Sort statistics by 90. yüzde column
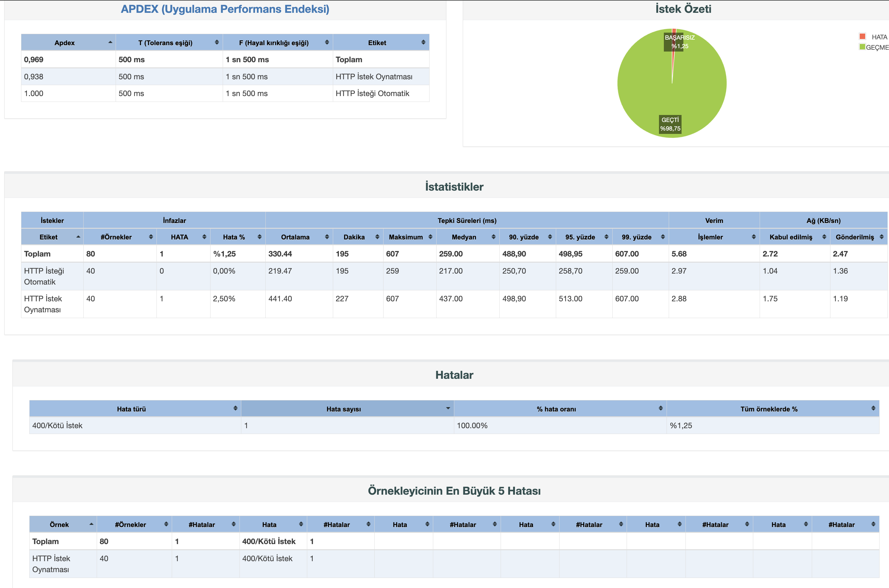The height and width of the screenshot is (588, 889). [550, 237]
